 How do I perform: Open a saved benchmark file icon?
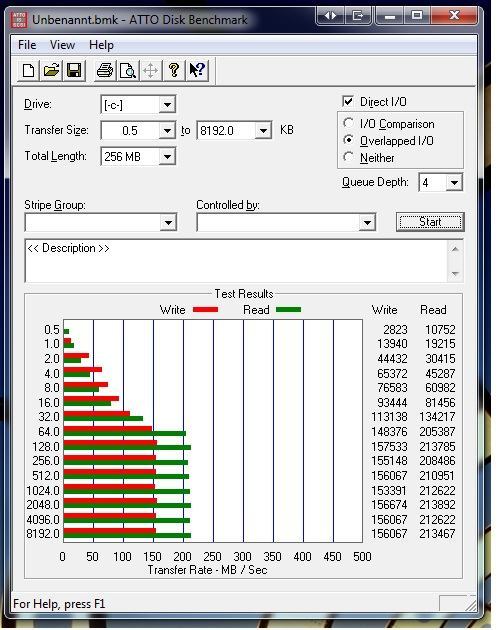click(51, 71)
